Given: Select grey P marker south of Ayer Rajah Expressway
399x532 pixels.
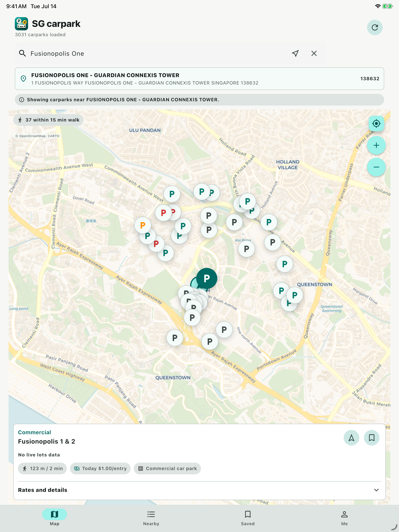Looking at the screenshot, I should [x=175, y=338].
